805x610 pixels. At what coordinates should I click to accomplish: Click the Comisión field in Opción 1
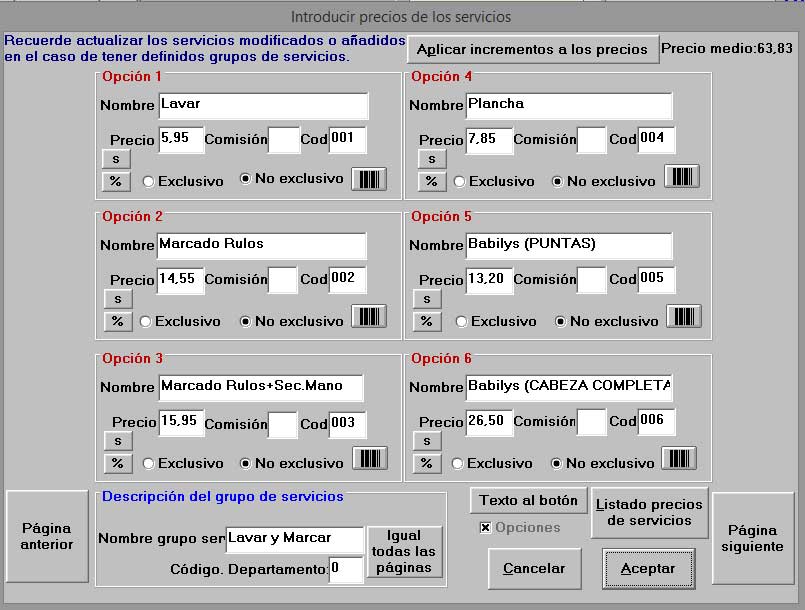click(x=284, y=140)
